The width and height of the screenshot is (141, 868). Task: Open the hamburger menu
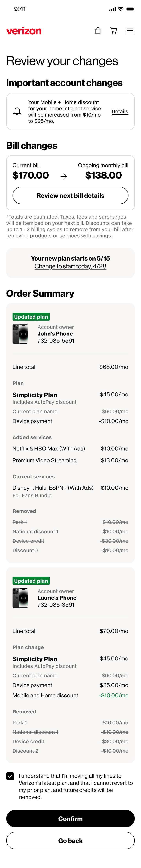click(x=130, y=31)
